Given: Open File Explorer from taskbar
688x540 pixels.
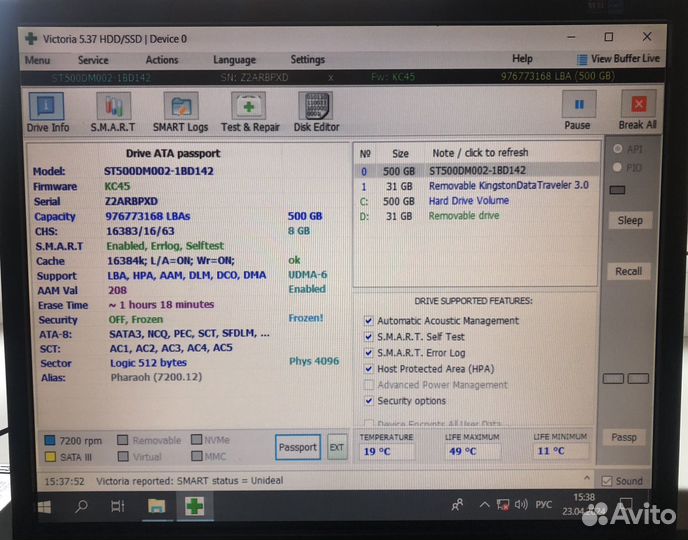Looking at the screenshot, I should [157, 506].
